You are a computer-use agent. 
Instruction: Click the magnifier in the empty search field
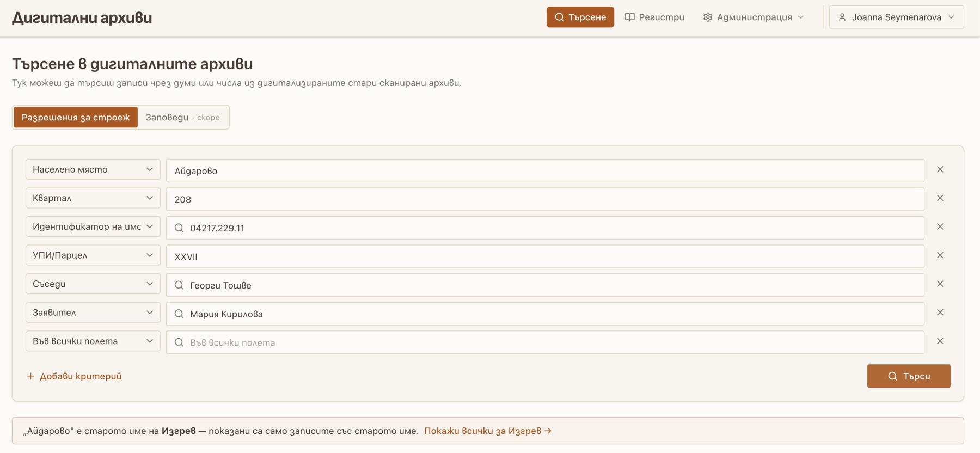click(x=179, y=342)
